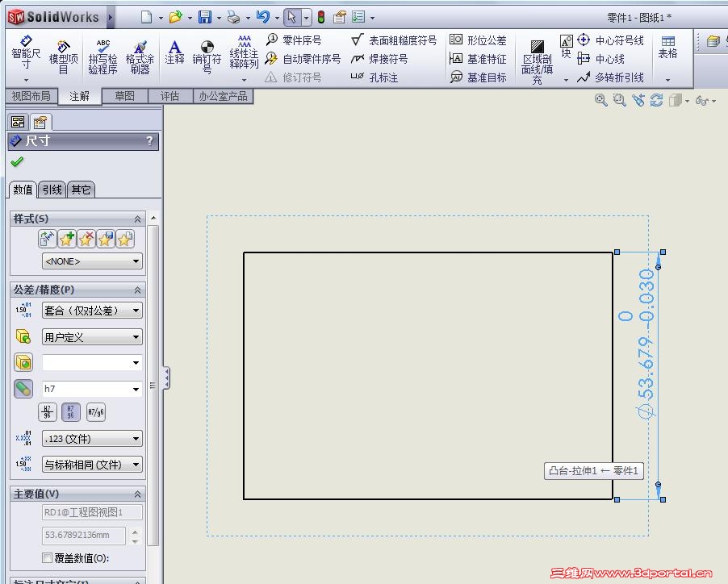The height and width of the screenshot is (584, 728).
Task: Click the 数值 tab
Action: (23, 190)
